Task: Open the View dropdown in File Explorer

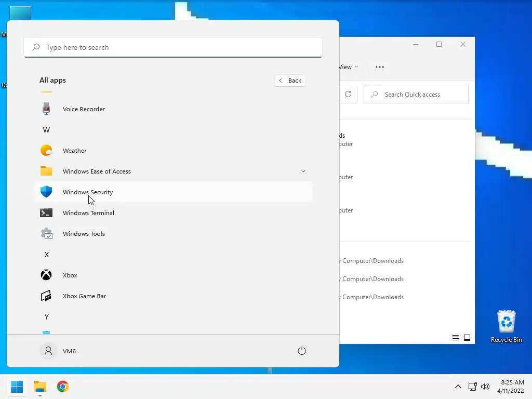Action: pyautogui.click(x=349, y=67)
